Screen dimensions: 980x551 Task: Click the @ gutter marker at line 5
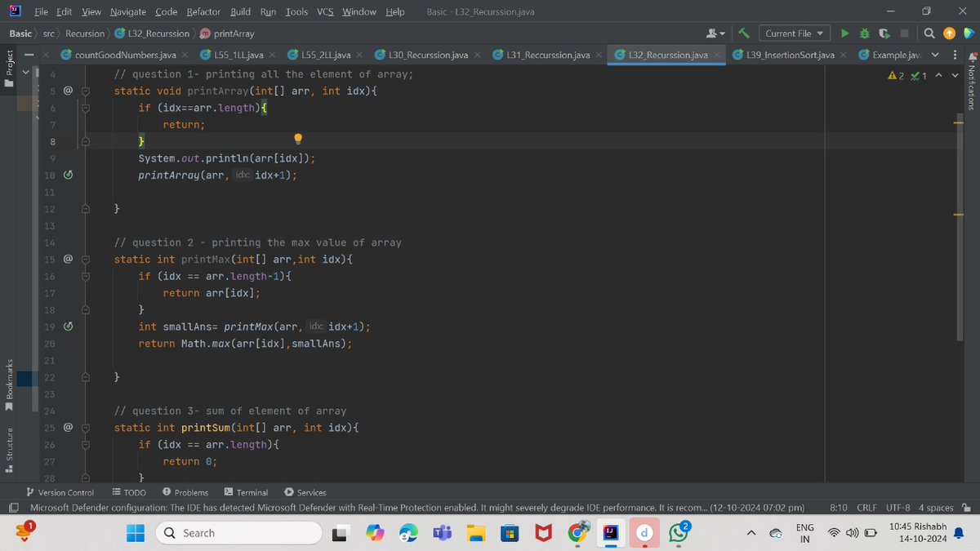[69, 91]
